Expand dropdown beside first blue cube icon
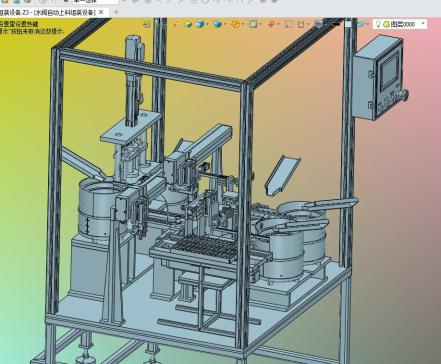 [x=207, y=24]
